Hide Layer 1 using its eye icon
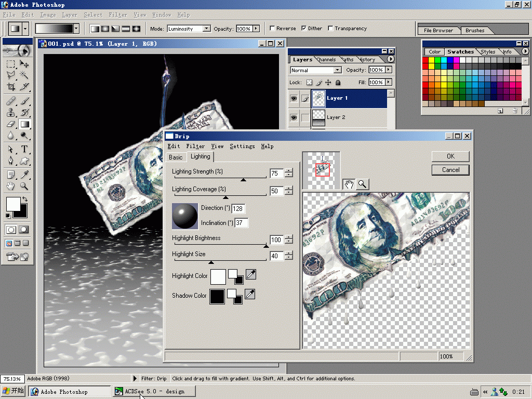The image size is (532, 399). point(294,98)
